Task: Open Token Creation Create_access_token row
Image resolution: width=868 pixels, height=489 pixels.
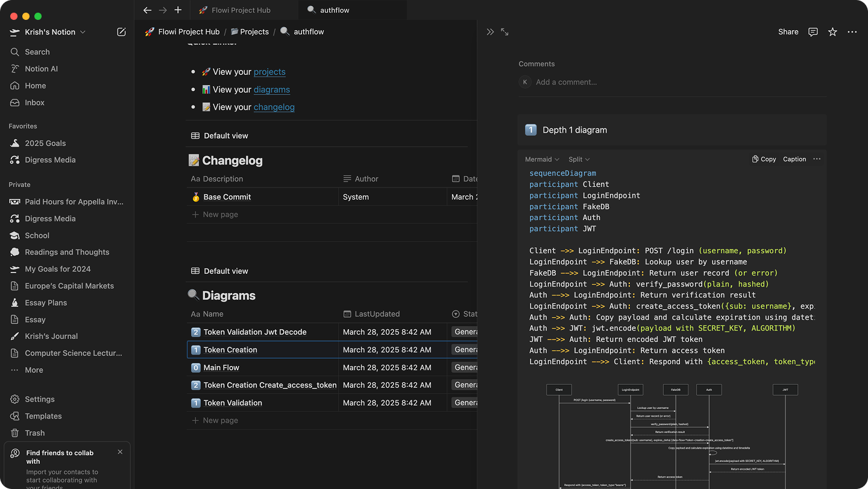Action: 270,385
